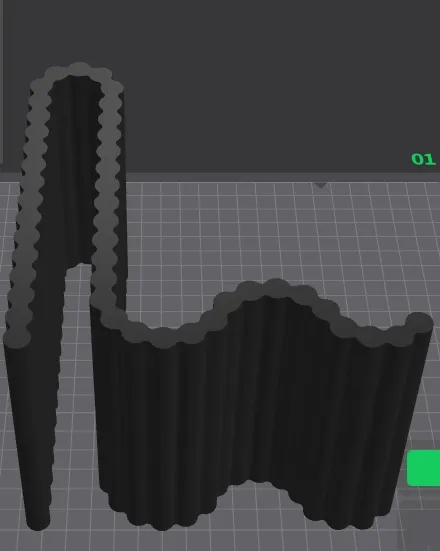Click the lighter back edge band of plate
Viewport: 440px width, 551px height.
281,177
